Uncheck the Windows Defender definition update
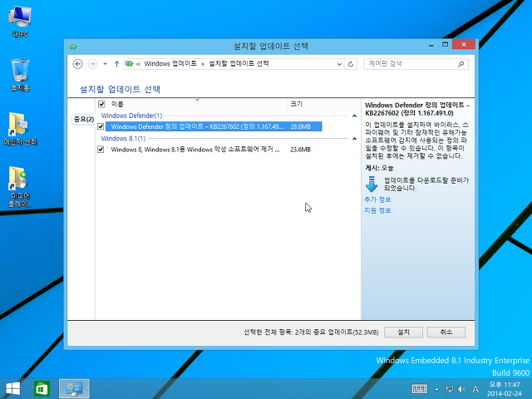The width and height of the screenshot is (532, 399). click(101, 126)
